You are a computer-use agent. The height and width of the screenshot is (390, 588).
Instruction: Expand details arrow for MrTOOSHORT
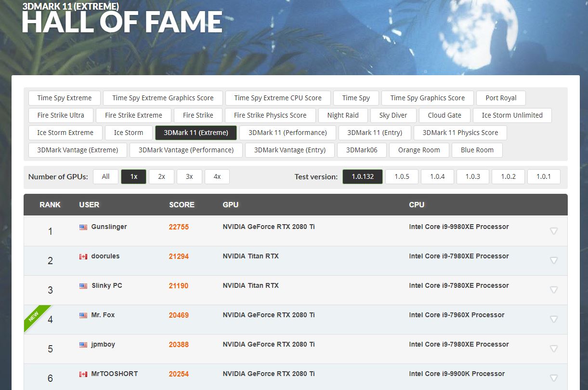pos(554,378)
